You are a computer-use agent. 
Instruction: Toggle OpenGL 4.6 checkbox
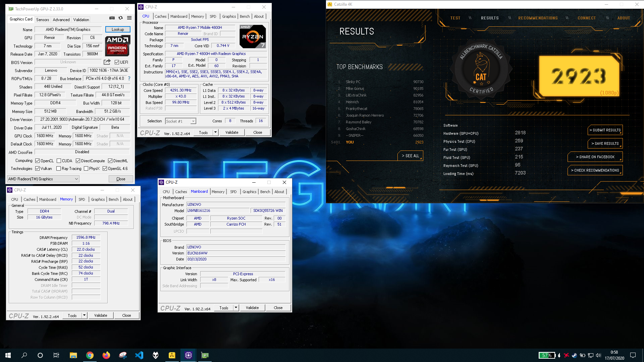[105, 169]
